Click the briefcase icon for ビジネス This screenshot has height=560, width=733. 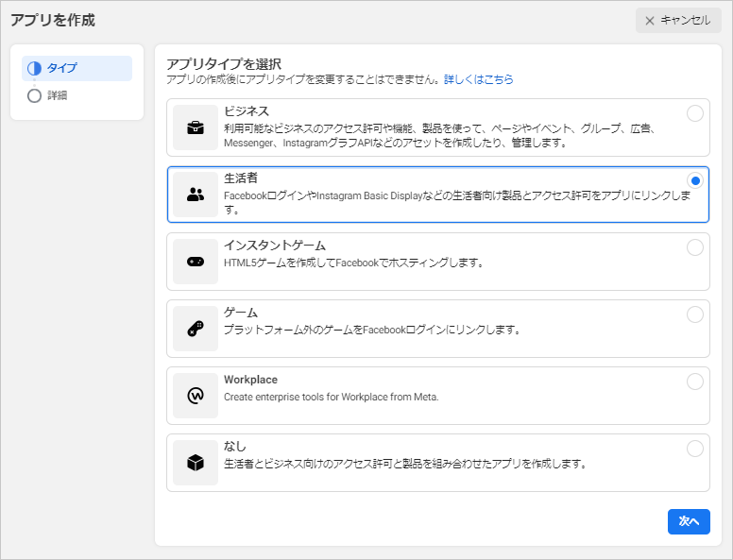(x=196, y=127)
